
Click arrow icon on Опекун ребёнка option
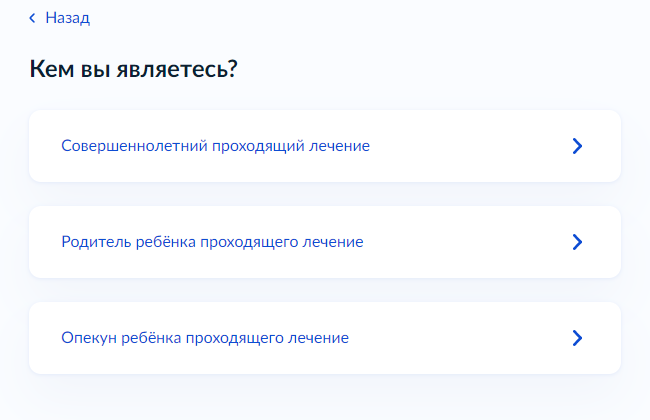point(576,338)
